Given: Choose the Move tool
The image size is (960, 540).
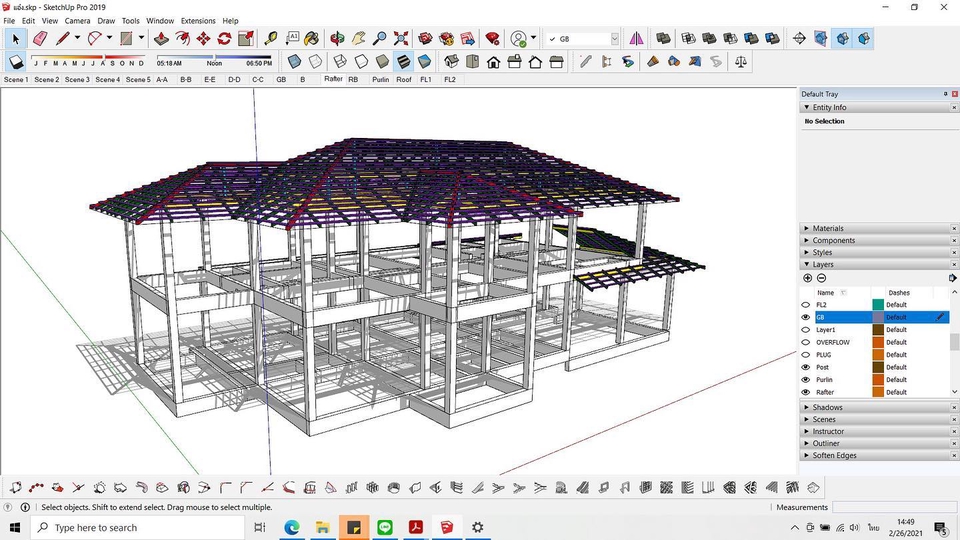Looking at the screenshot, I should [203, 39].
